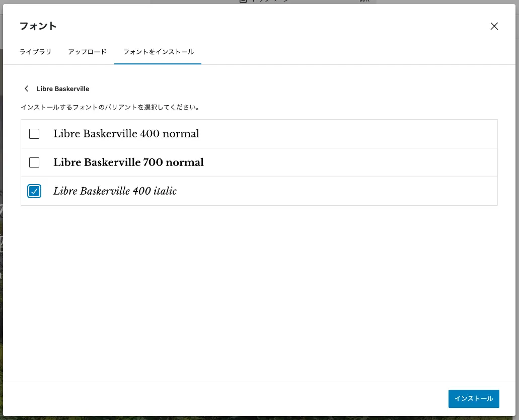Screen dimensions: 519x420
Task: Click the empty white area below the variant list
Action: 259,292
